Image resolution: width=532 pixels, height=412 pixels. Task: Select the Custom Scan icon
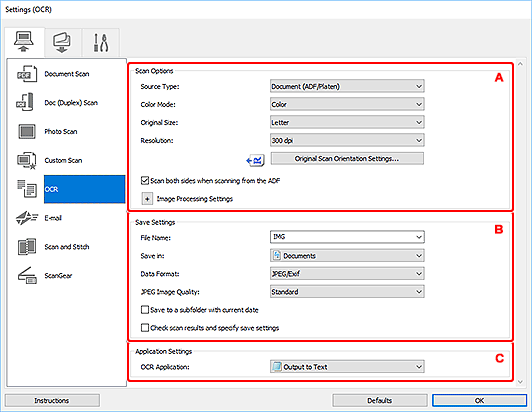click(x=26, y=160)
